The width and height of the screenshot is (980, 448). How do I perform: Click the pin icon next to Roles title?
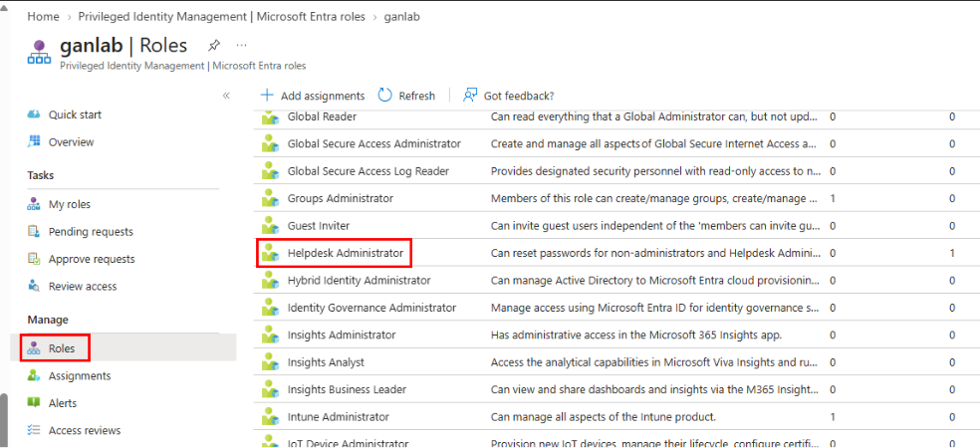tap(214, 46)
